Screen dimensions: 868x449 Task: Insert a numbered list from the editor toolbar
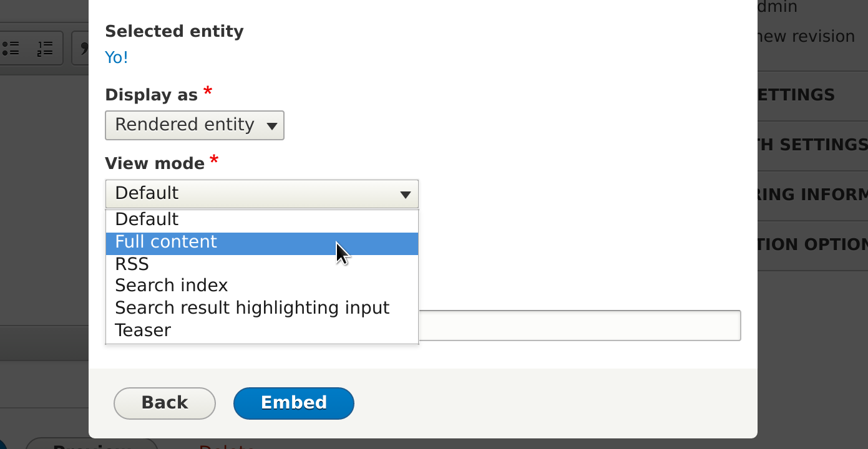coord(44,48)
